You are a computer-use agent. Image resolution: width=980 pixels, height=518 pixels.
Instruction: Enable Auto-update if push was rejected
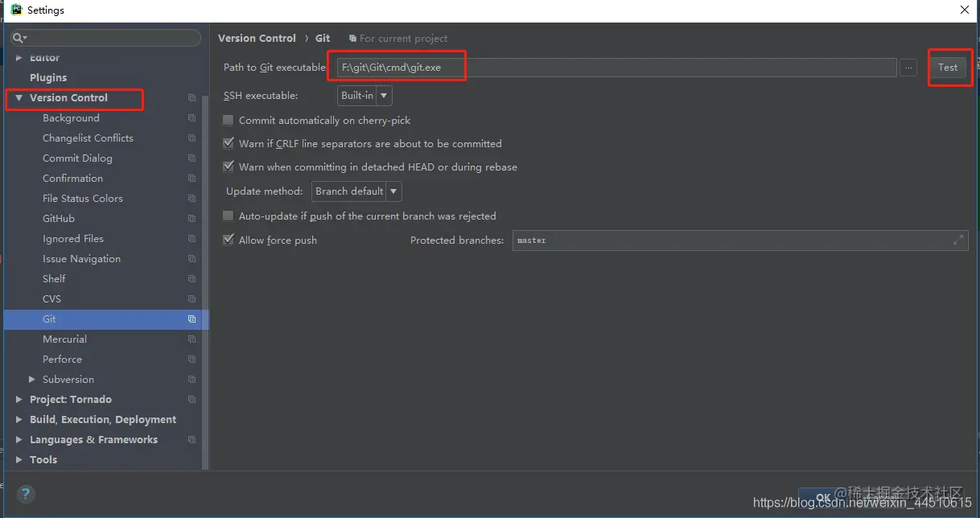(x=229, y=216)
